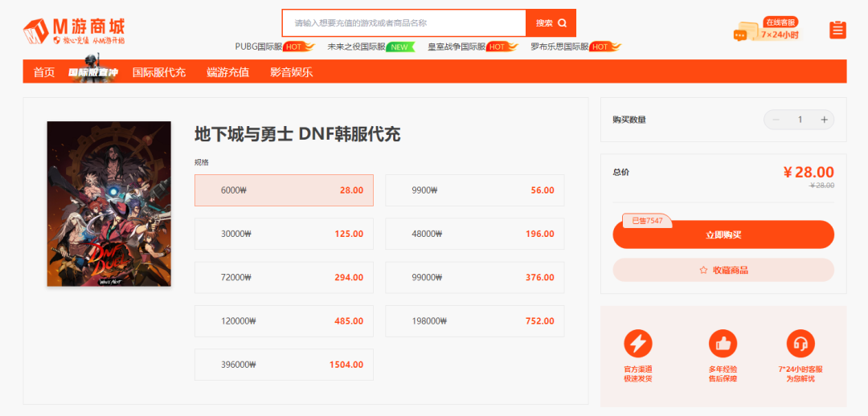
Task: Select the 48000₩ option for 196.00
Action: pyautogui.click(x=475, y=234)
